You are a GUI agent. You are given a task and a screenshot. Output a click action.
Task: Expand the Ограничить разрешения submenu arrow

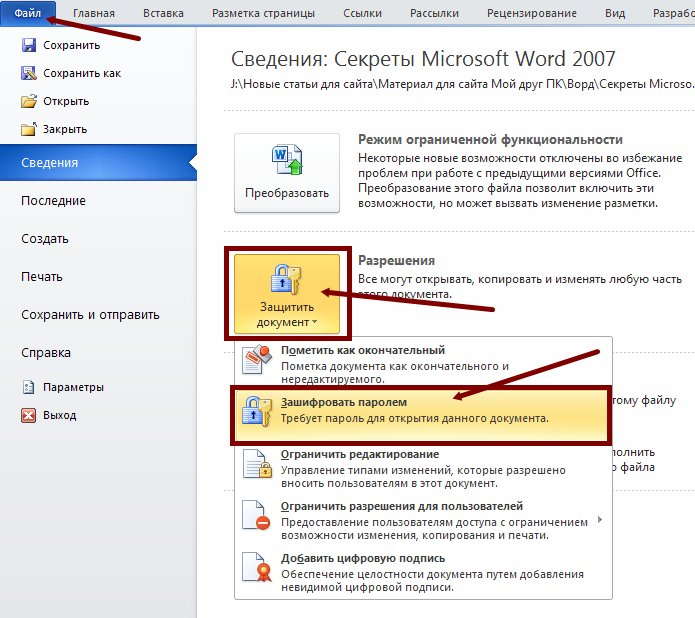pos(600,520)
